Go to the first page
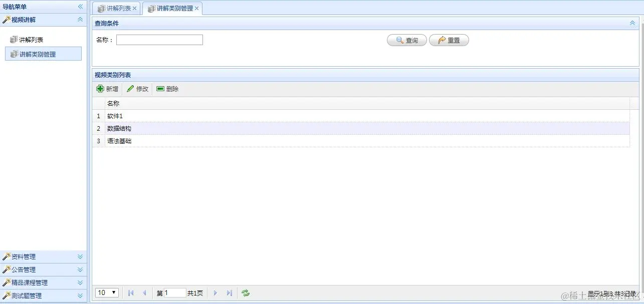Viewport: 644px width, 304px height. [x=131, y=293]
